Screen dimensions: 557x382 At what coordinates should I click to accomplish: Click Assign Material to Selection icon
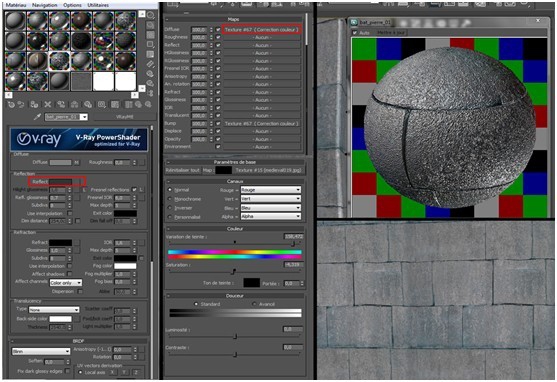34,104
